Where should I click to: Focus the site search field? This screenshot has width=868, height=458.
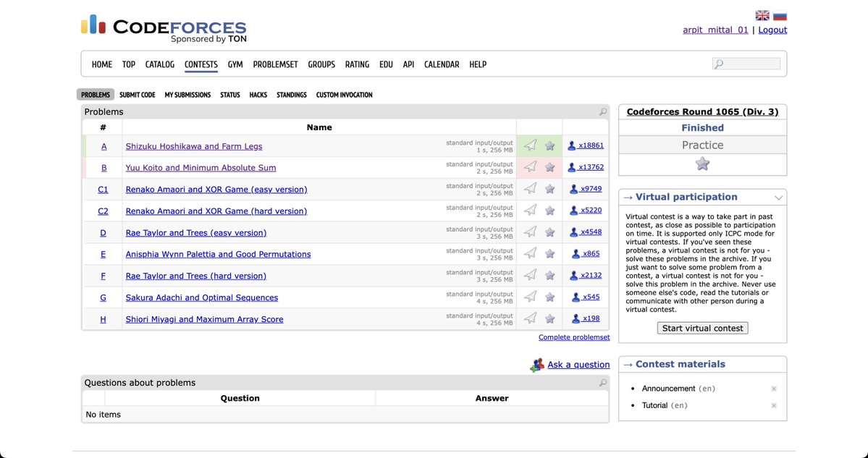click(746, 64)
